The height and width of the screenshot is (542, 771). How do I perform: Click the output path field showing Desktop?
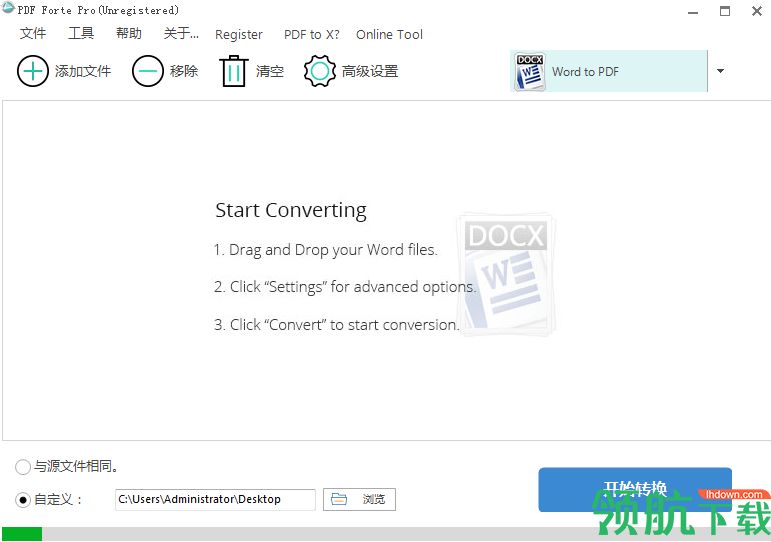pos(215,499)
